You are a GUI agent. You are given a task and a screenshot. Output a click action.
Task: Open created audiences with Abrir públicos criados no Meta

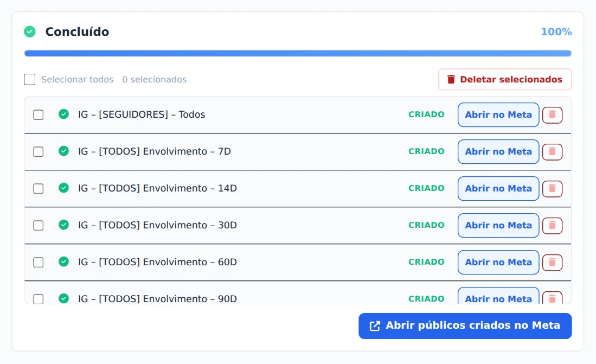point(465,326)
